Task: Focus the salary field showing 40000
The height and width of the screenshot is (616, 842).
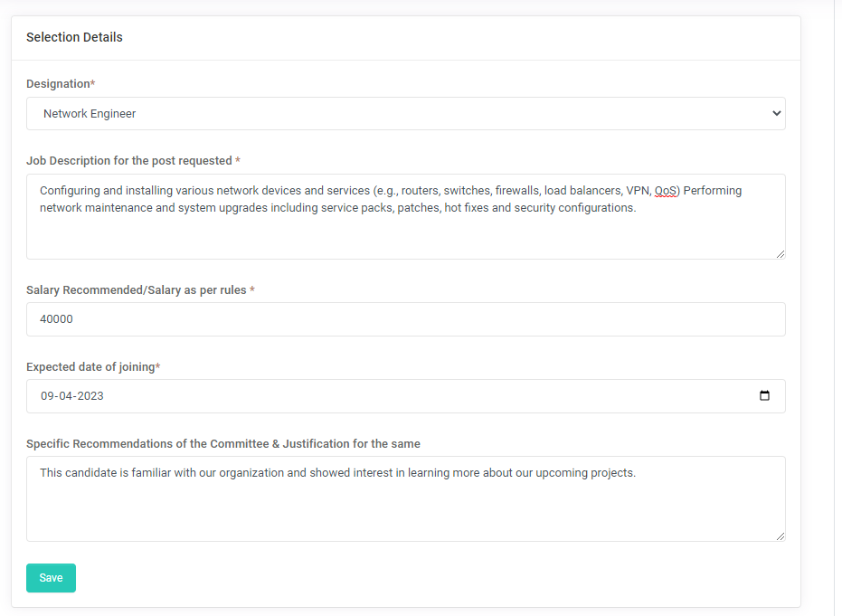Action: point(405,319)
